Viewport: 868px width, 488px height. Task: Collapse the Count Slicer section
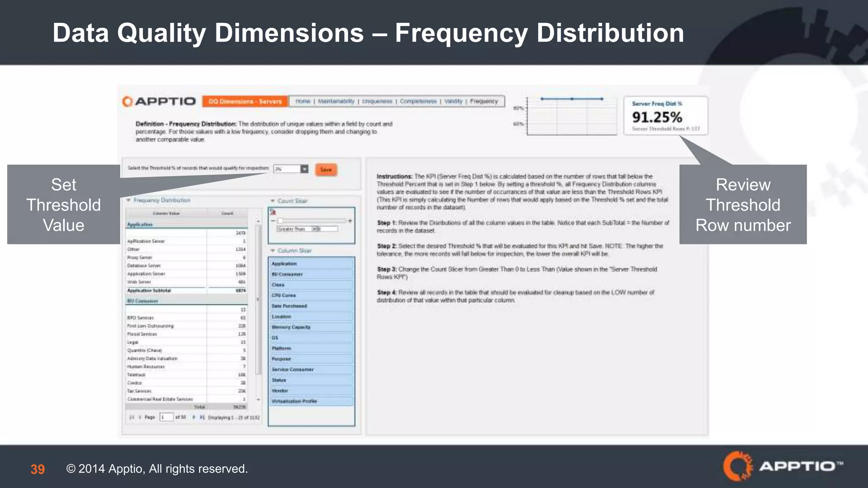273,201
